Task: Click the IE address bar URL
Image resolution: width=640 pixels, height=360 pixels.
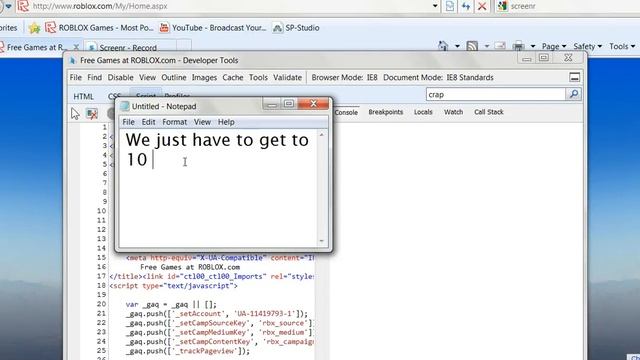Action: click(100, 6)
